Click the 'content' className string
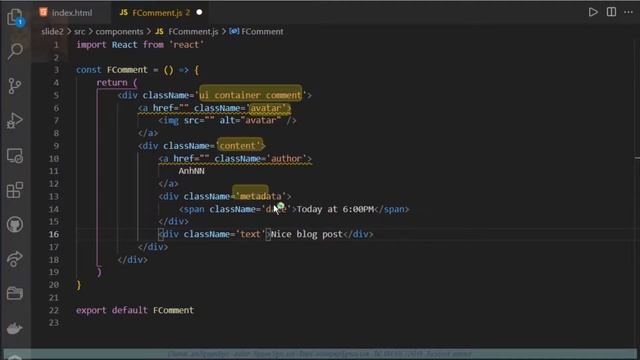This screenshot has height=360, width=640. point(240,146)
